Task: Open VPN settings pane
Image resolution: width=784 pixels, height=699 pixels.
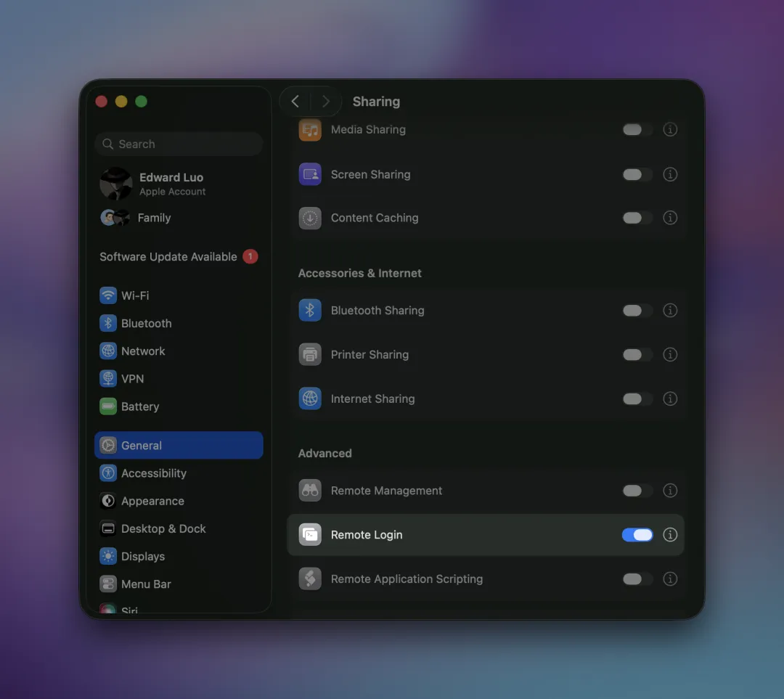Action: (x=179, y=378)
